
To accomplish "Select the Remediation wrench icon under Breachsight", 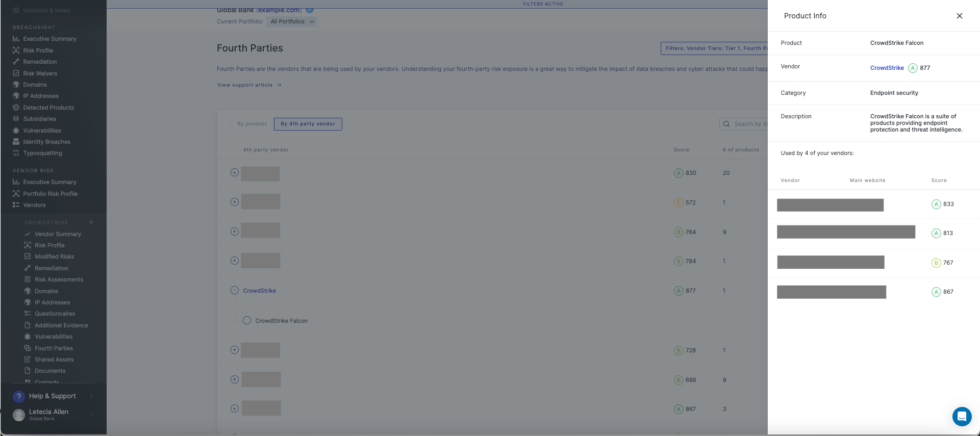I will click(16, 62).
